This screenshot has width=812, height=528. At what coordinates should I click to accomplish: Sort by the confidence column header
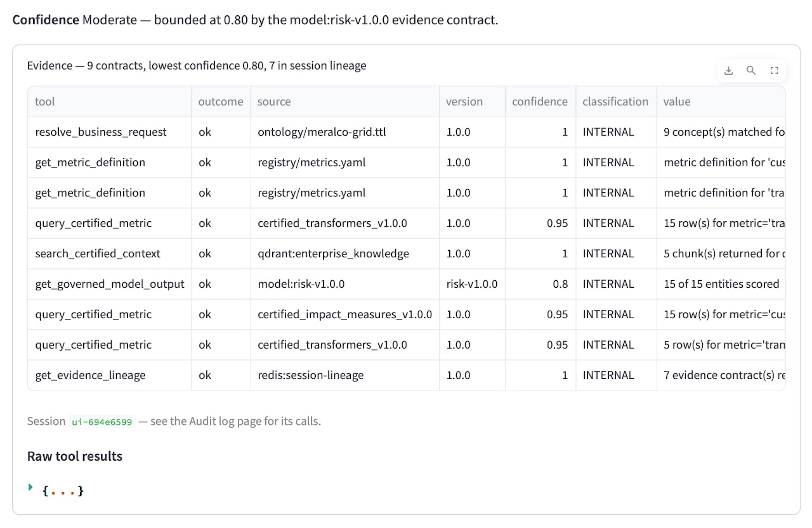541,102
